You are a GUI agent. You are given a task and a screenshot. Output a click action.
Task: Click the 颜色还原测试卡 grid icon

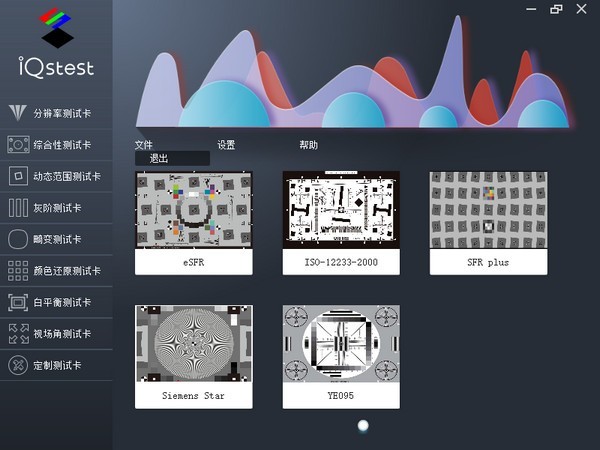18,271
